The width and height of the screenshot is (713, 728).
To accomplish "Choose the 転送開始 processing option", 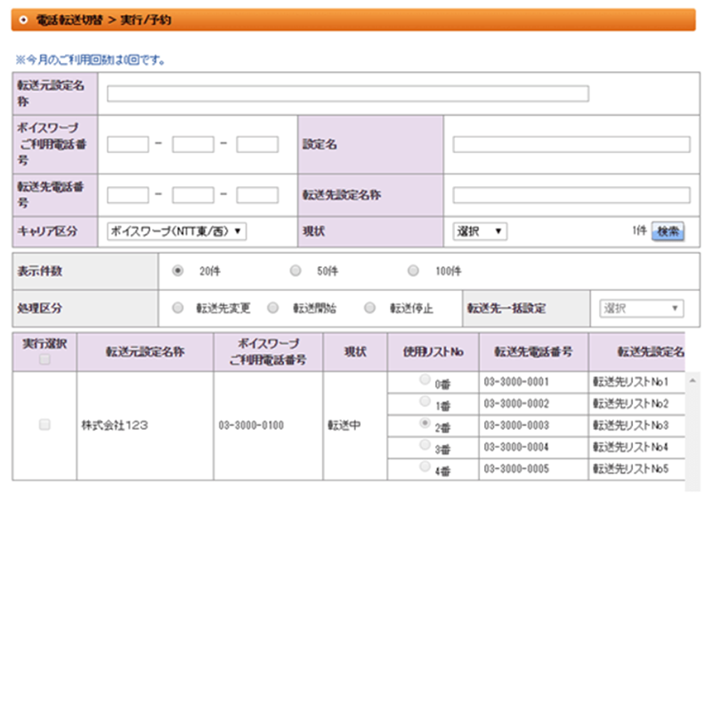I will 273,308.
